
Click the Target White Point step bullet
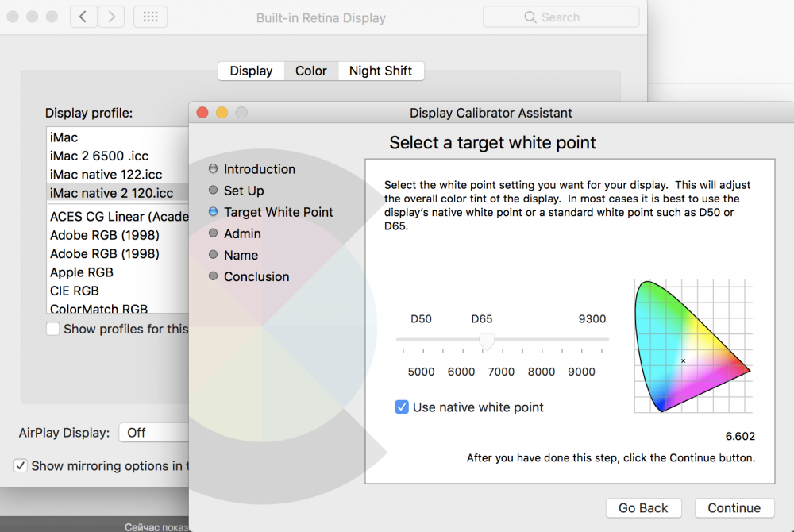213,211
